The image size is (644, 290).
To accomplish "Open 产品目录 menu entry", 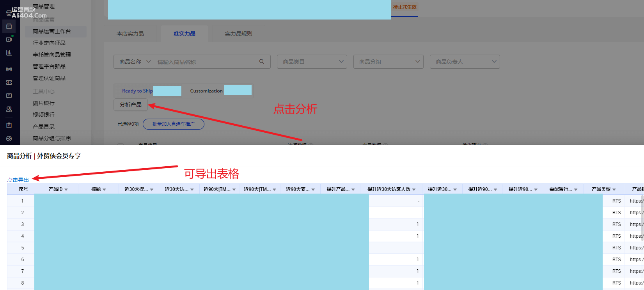I will (44, 126).
